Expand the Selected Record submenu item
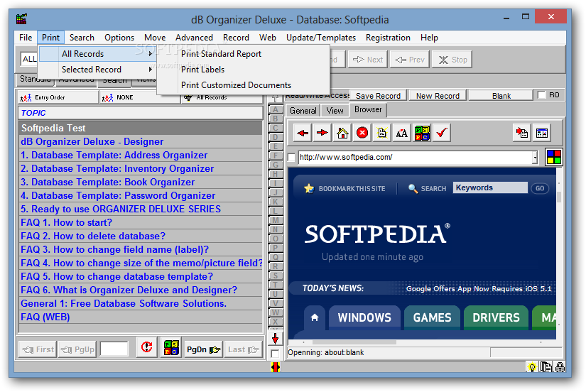Viewport: 586px width, 392px height. click(98, 70)
